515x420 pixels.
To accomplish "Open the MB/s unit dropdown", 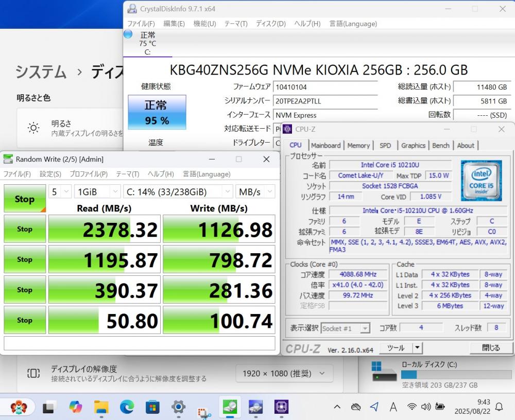I will [x=255, y=192].
